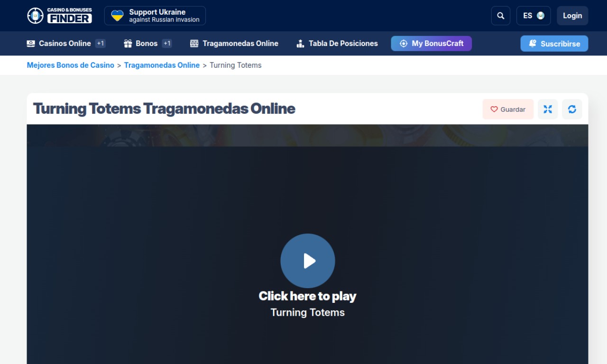
Task: Open My BonusCraft
Action: (x=431, y=44)
